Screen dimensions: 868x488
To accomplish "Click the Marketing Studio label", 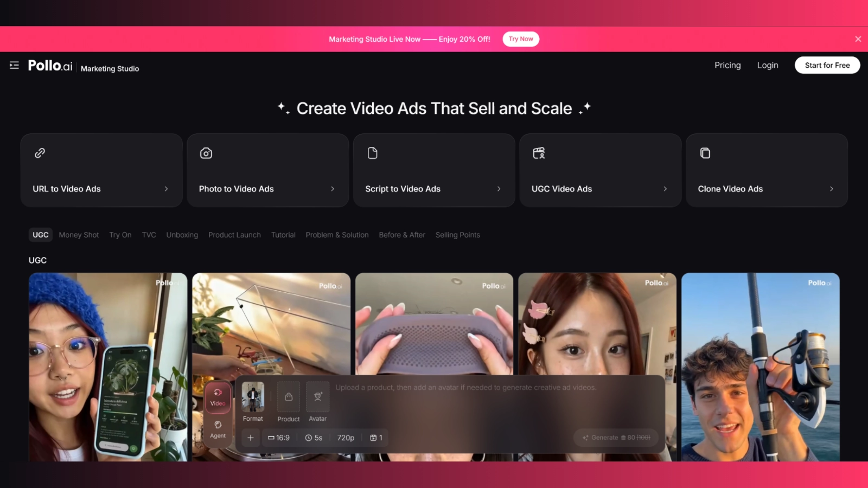I will (x=110, y=68).
